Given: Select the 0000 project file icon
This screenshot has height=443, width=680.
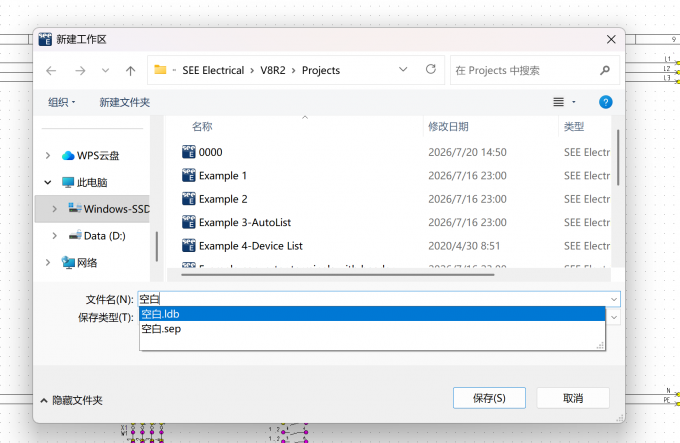Looking at the screenshot, I should point(189,152).
